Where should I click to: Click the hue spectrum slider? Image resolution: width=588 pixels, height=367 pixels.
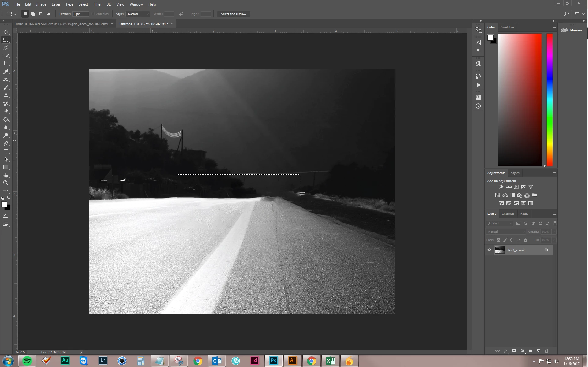[x=549, y=99]
